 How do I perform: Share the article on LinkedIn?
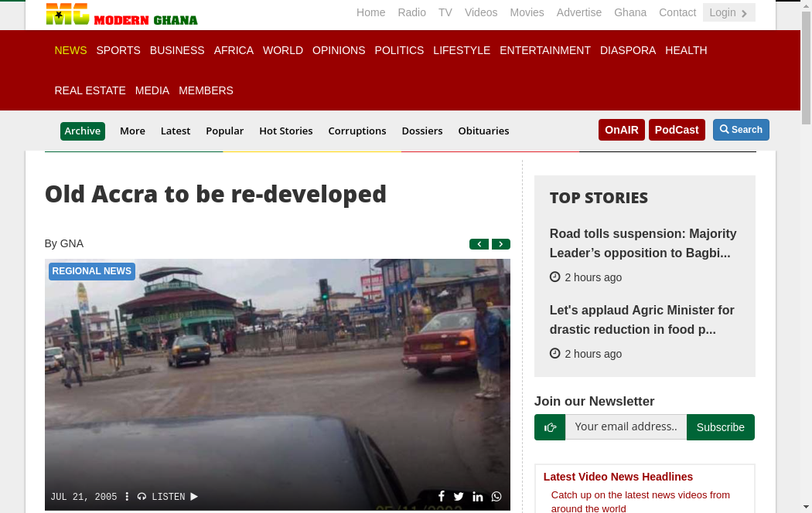[478, 497]
